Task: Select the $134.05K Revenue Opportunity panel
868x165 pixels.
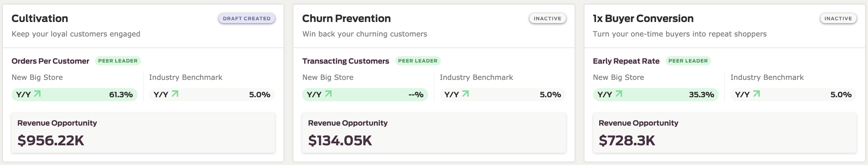Action: tap(434, 133)
